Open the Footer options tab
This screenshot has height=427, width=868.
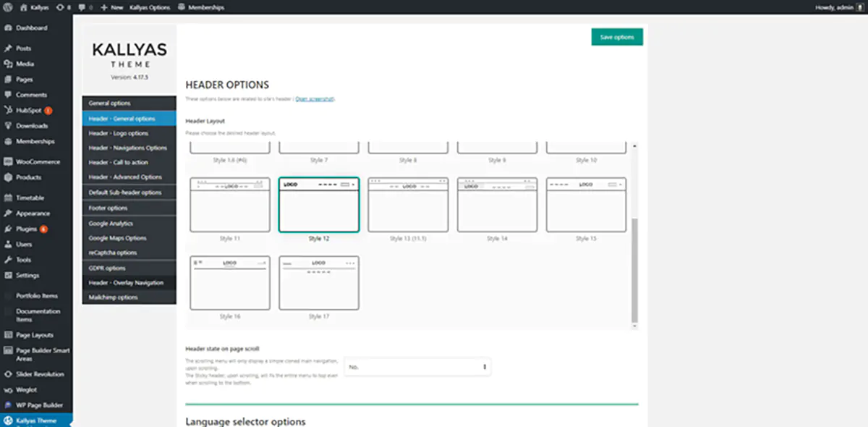click(108, 208)
